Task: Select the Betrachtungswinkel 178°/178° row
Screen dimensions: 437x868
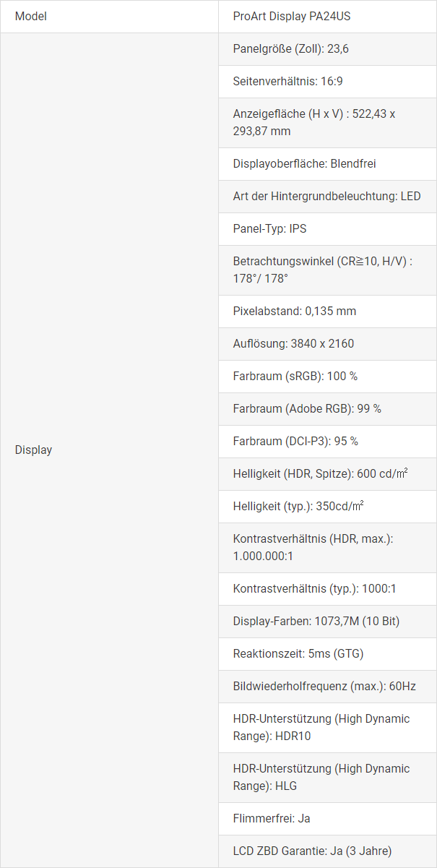Action: [323, 270]
